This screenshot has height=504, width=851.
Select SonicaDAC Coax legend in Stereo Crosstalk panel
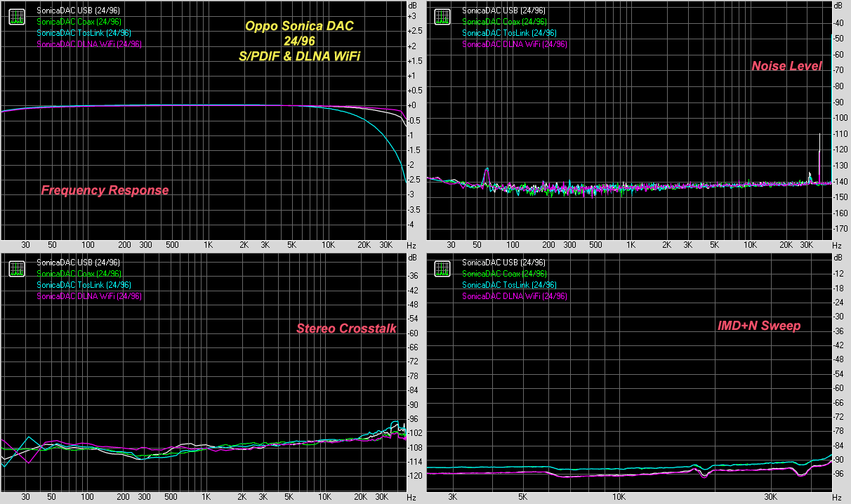(x=79, y=274)
